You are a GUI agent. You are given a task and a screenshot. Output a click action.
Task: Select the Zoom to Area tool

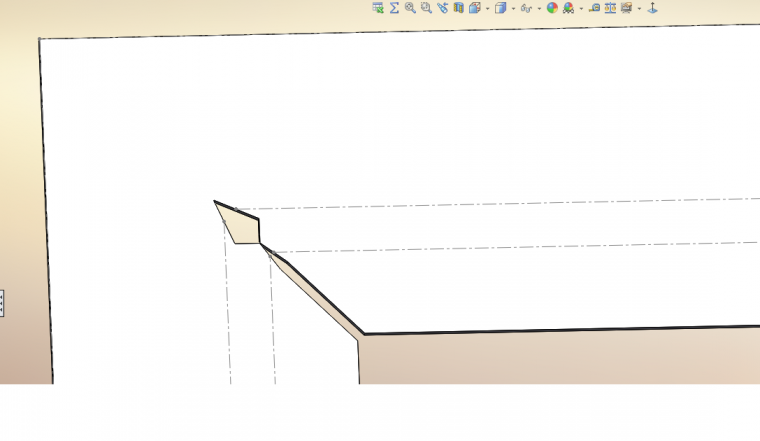point(426,8)
